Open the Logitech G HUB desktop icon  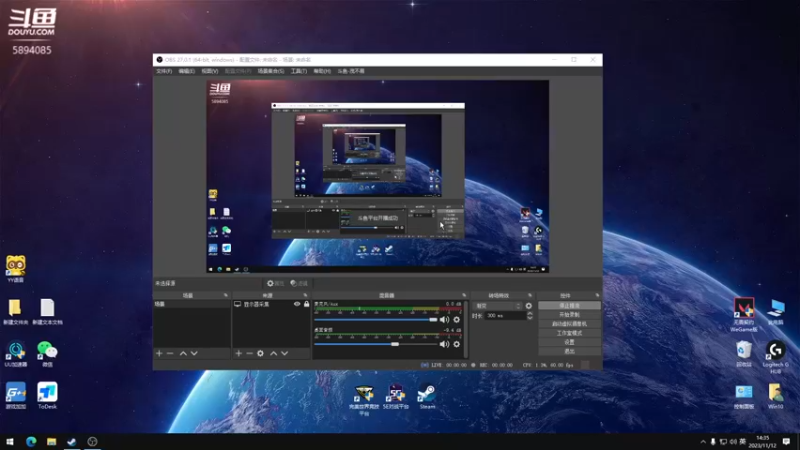[776, 357]
